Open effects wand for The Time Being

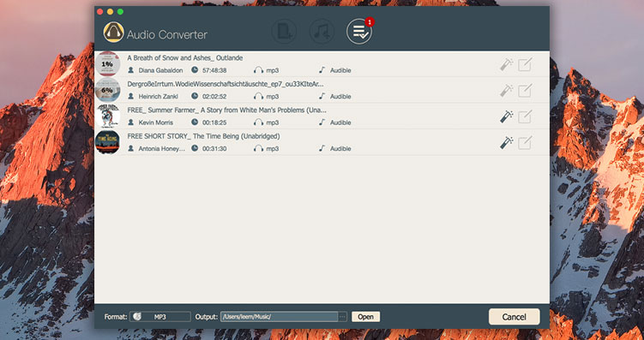click(x=507, y=143)
